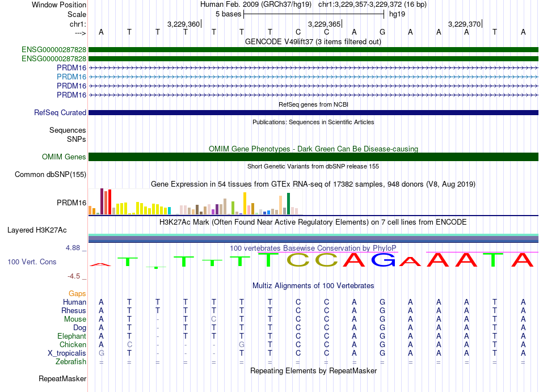Click the tall yellow GTEx expression bar
539x392 pixels.
coord(245,204)
